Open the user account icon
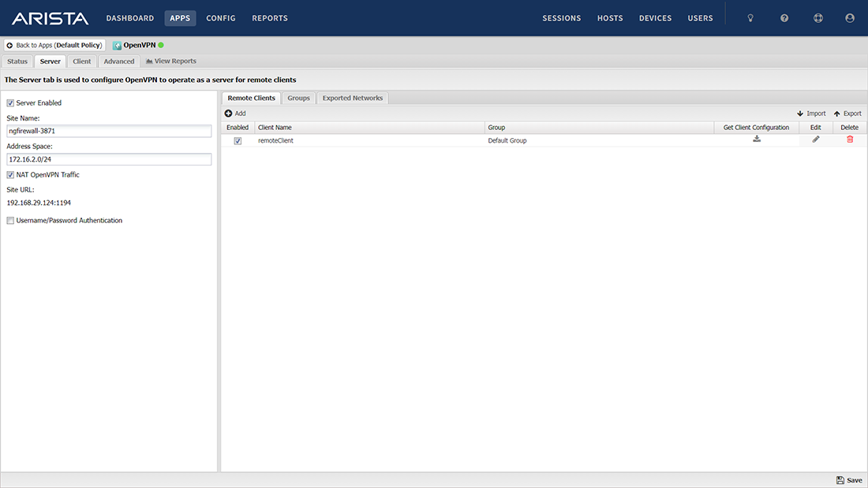The image size is (868, 488). pos(849,18)
